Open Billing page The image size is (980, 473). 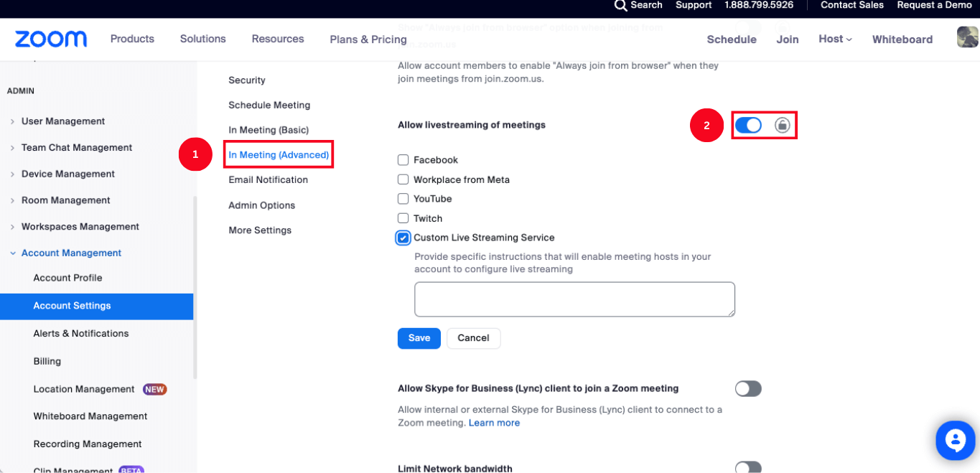coord(47,362)
